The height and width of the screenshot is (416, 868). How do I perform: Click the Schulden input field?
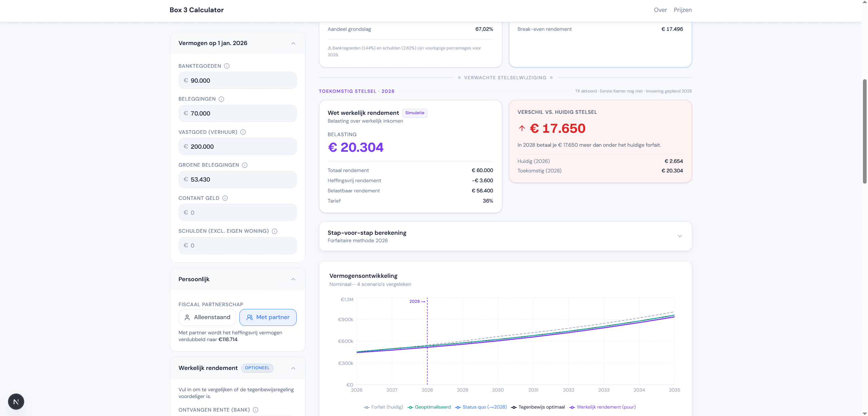click(x=237, y=246)
